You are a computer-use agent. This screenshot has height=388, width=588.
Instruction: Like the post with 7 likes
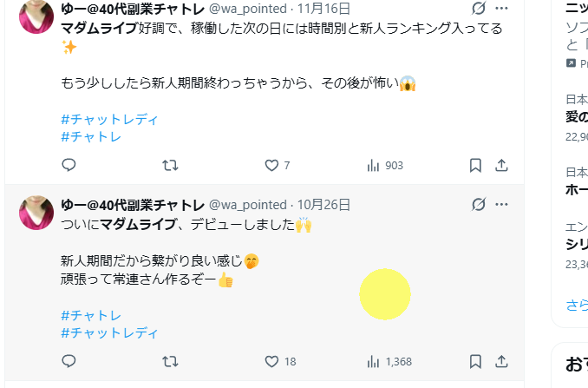click(271, 165)
